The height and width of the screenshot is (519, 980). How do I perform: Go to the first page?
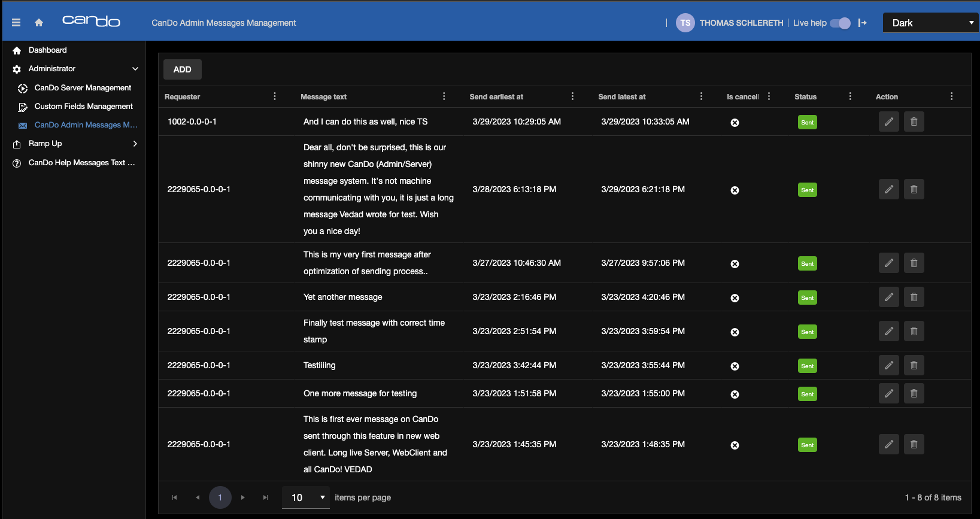174,497
